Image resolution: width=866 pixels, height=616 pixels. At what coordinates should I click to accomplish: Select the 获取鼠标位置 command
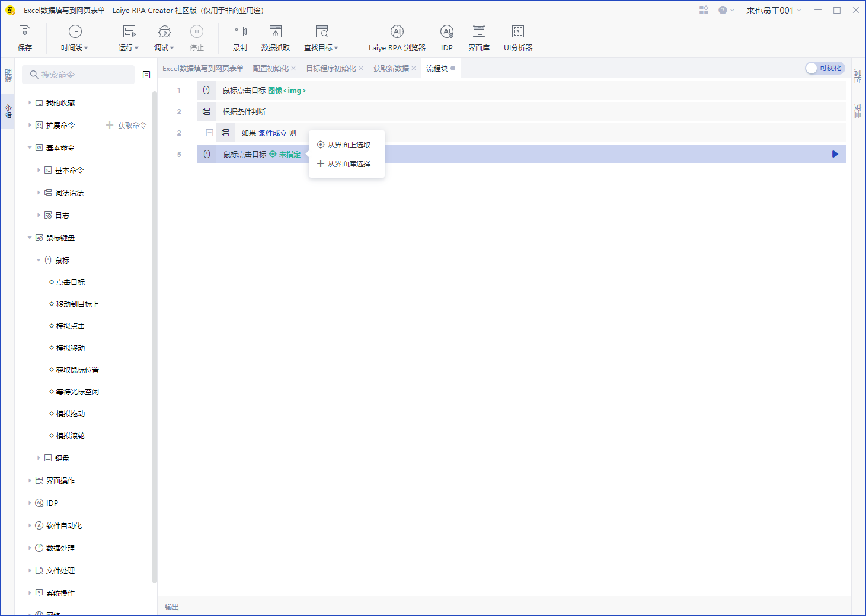click(x=78, y=370)
